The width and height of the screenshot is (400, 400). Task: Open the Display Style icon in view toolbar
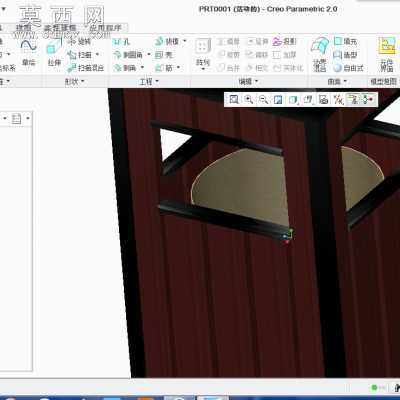pyautogui.click(x=293, y=99)
